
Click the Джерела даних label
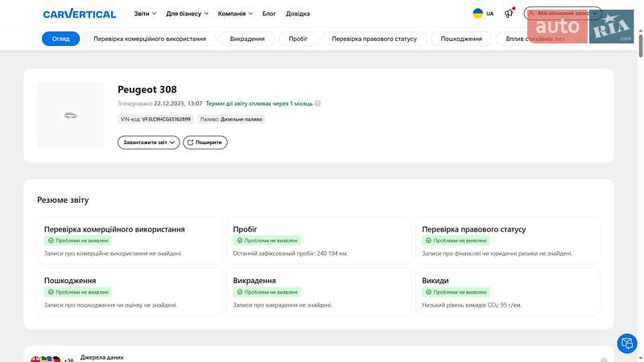click(102, 357)
